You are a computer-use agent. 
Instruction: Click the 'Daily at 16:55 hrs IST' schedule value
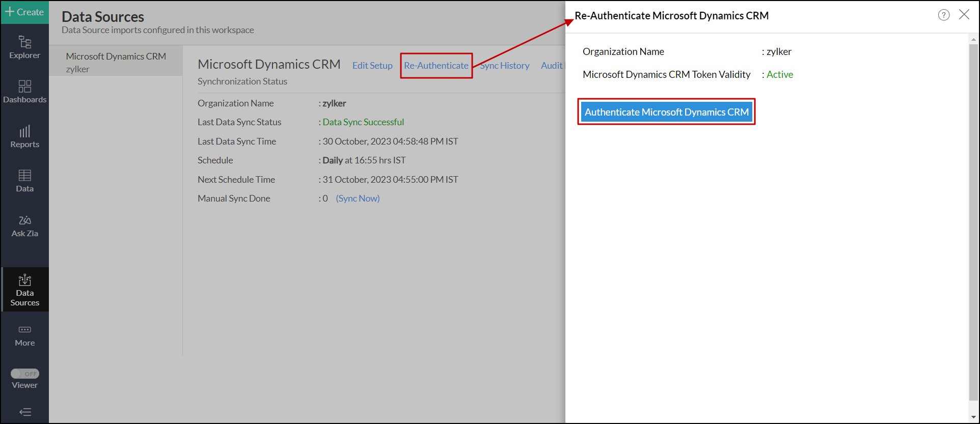(x=364, y=160)
